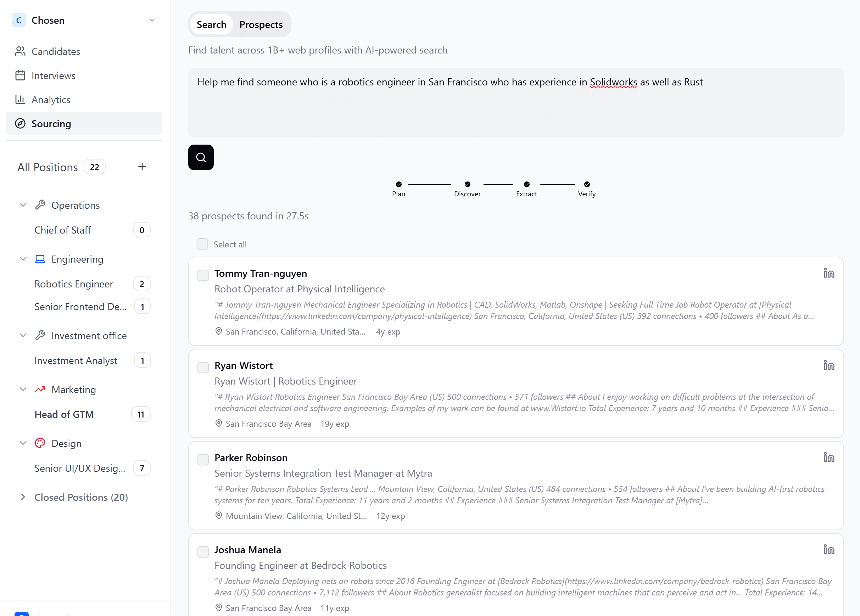Image resolution: width=860 pixels, height=616 pixels.
Task: Check the Select all checkbox
Action: coord(202,244)
